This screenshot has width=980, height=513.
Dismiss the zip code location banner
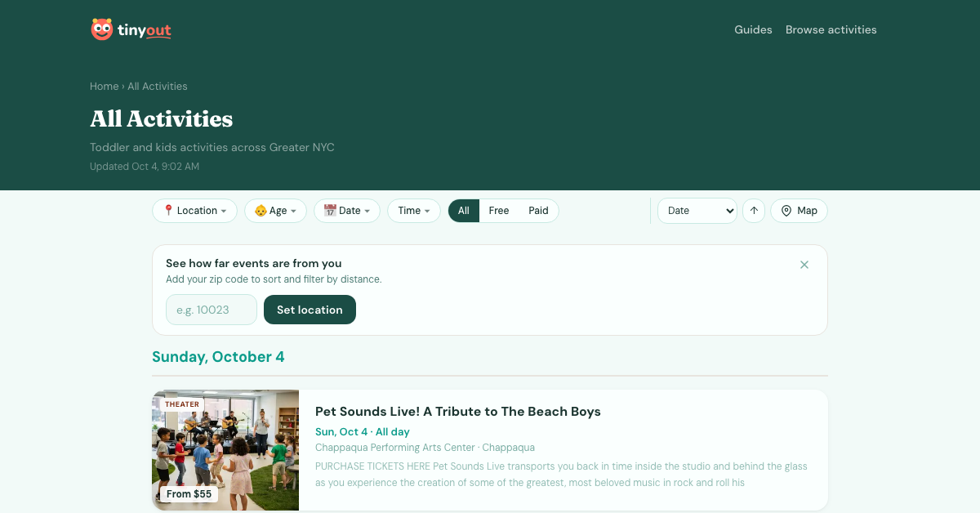pyautogui.click(x=804, y=265)
